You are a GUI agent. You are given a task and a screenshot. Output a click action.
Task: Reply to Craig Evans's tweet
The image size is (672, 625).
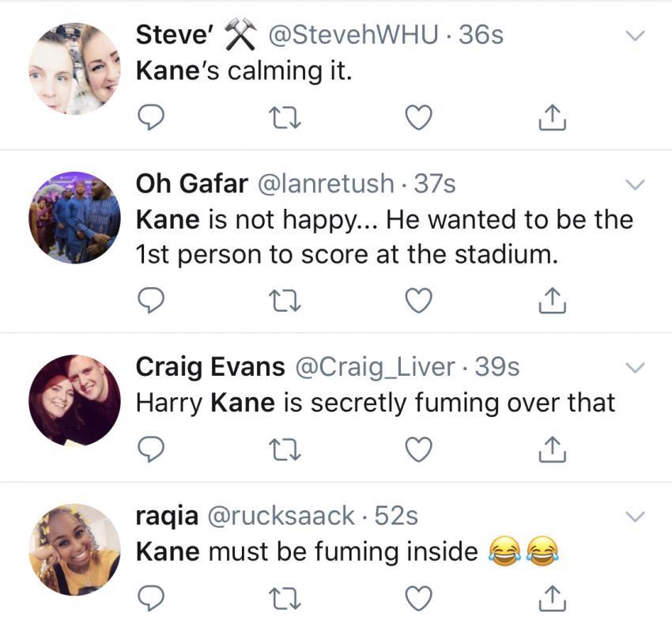click(150, 449)
